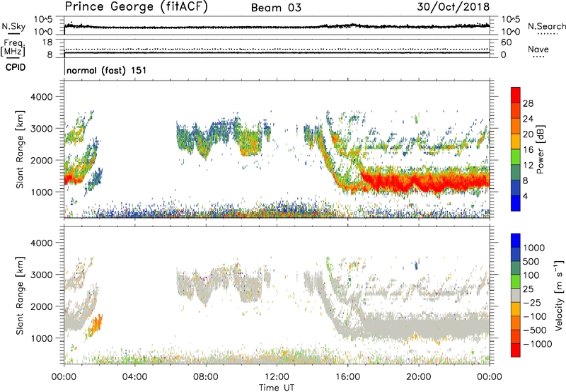Pick the bottom blue segment of the Power colorbar

point(516,203)
